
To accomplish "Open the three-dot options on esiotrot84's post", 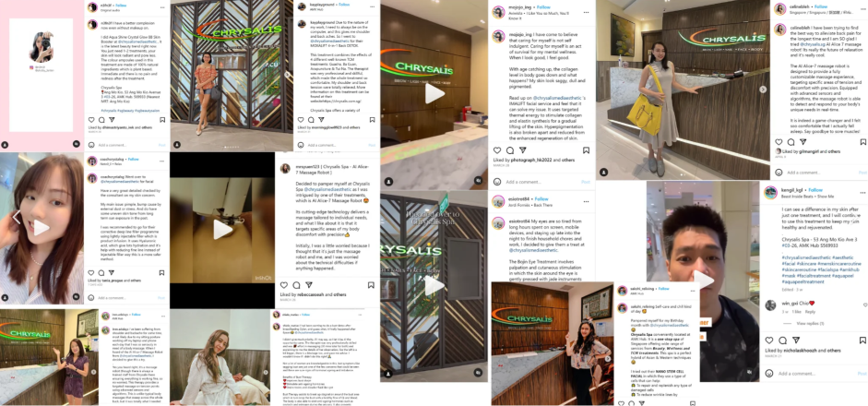I will (x=586, y=201).
